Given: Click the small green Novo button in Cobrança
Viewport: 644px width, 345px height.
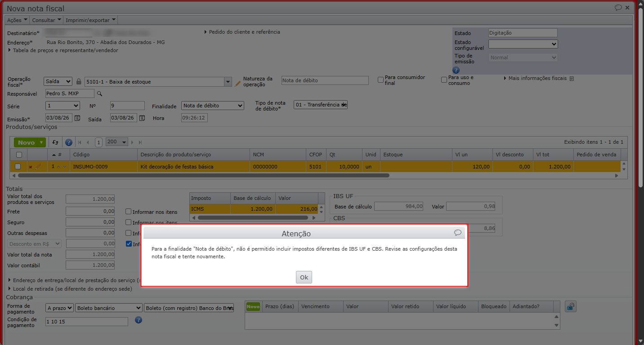Looking at the screenshot, I should (x=253, y=306).
